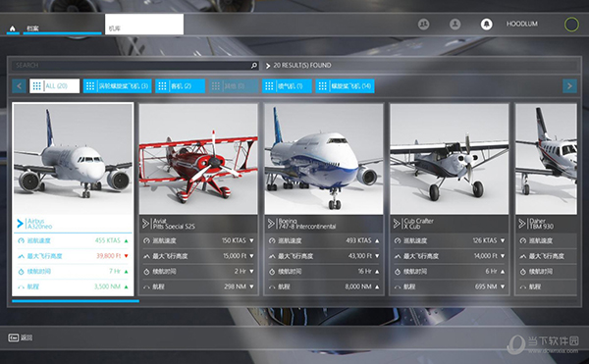Click the magnifier search icon
The image size is (589, 364).
click(x=254, y=66)
